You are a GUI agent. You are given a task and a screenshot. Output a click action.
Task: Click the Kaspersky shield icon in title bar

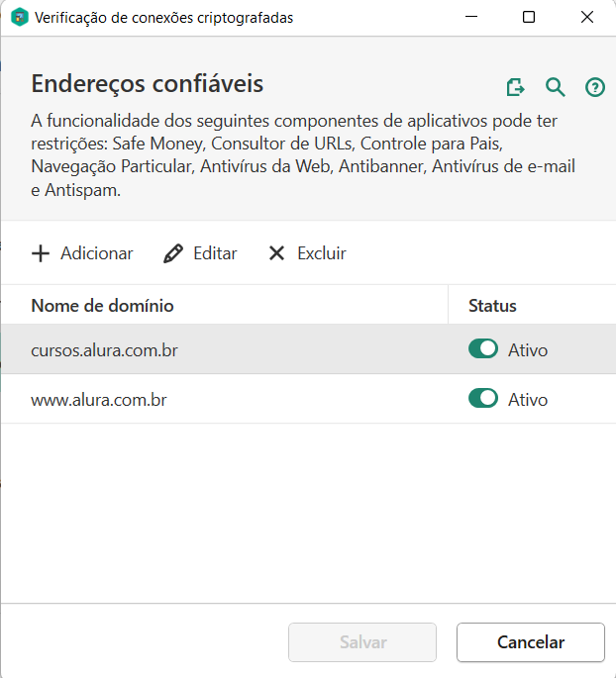coord(19,17)
